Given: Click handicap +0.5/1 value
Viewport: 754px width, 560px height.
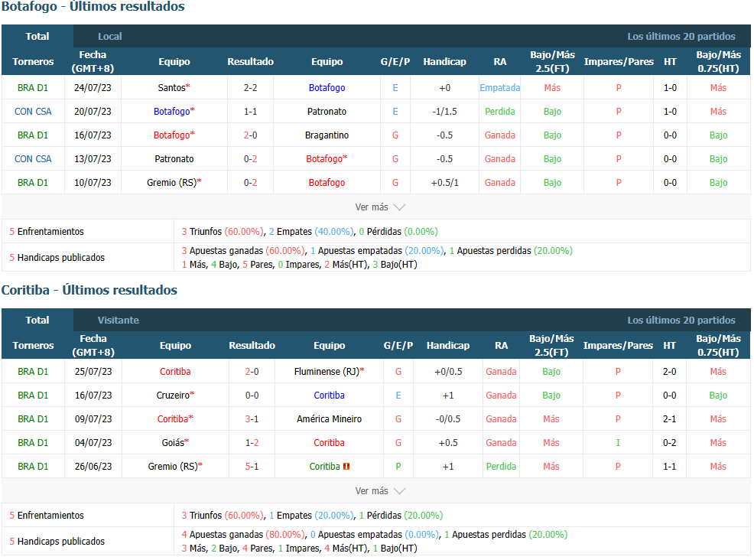Looking at the screenshot, I should pos(444,183).
